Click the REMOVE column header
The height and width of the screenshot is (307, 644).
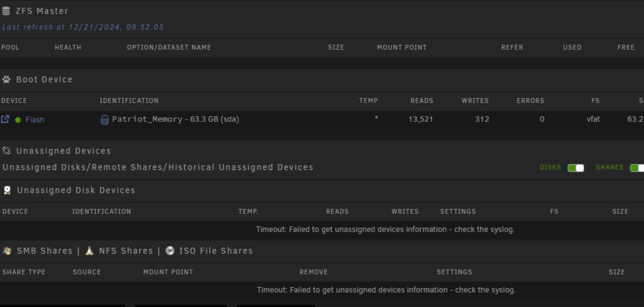pyautogui.click(x=314, y=272)
